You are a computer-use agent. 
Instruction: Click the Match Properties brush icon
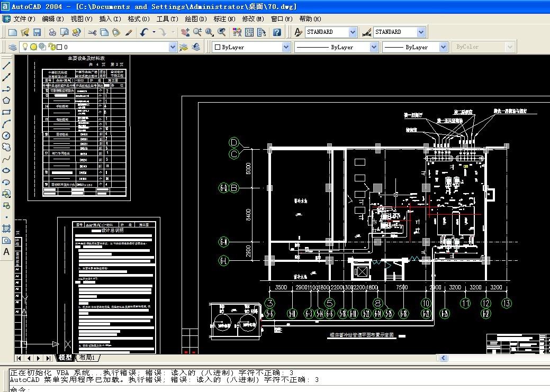click(x=129, y=32)
